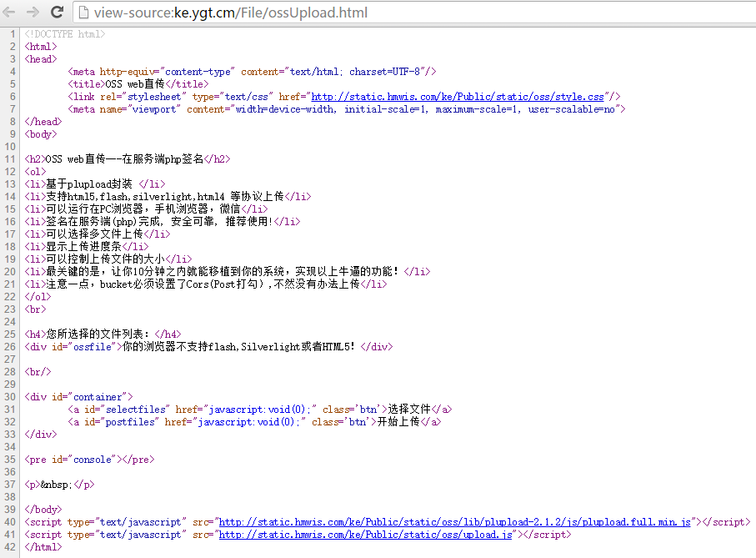Focus the address bar URL field

click(333, 13)
